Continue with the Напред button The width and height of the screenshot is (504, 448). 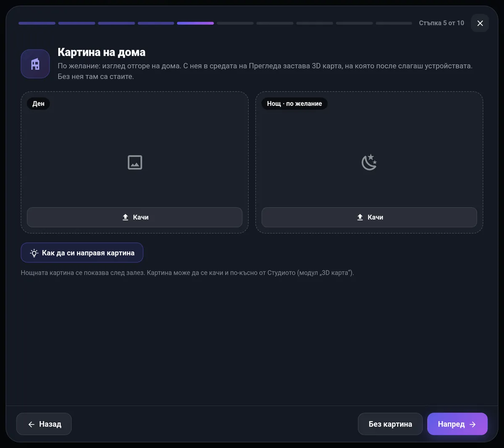click(457, 424)
